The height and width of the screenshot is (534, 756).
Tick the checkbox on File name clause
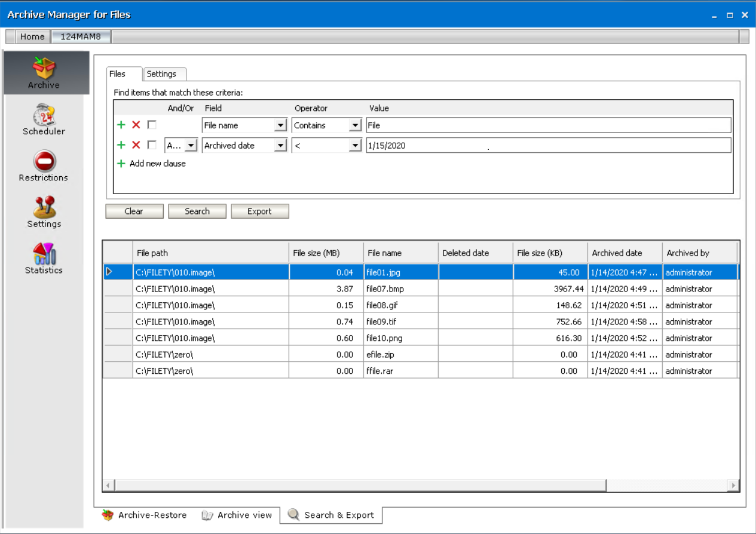point(152,125)
